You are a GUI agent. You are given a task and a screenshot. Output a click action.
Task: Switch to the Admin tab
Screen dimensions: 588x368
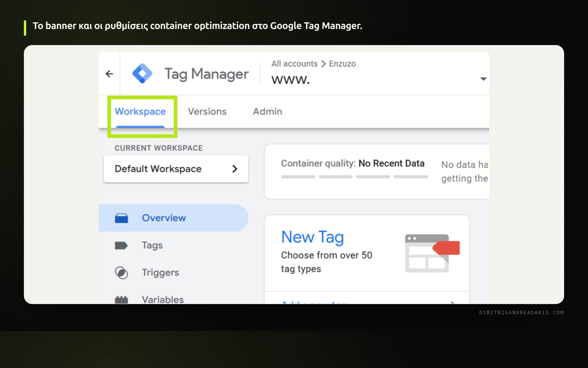268,112
